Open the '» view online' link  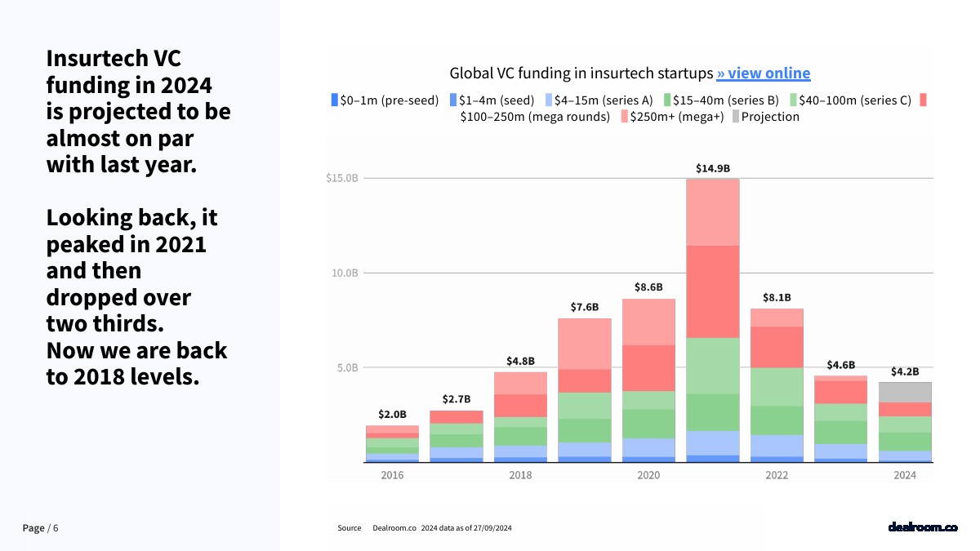coord(763,73)
